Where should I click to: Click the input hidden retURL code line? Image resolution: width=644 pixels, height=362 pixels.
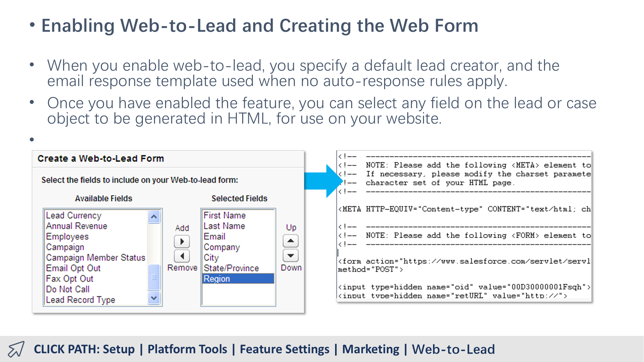coord(452,296)
